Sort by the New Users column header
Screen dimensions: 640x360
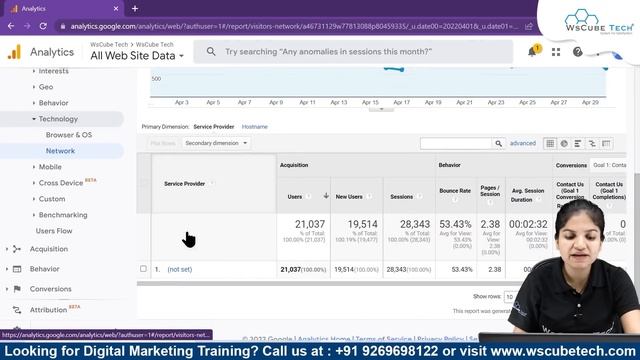point(349,197)
